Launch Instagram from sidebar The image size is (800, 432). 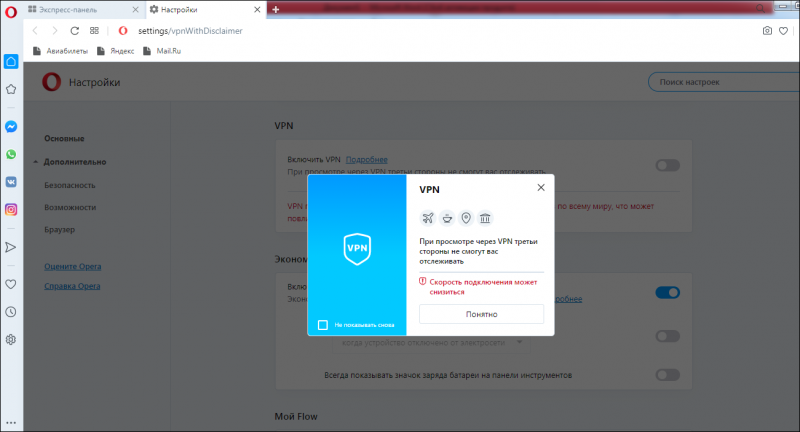pyautogui.click(x=11, y=209)
